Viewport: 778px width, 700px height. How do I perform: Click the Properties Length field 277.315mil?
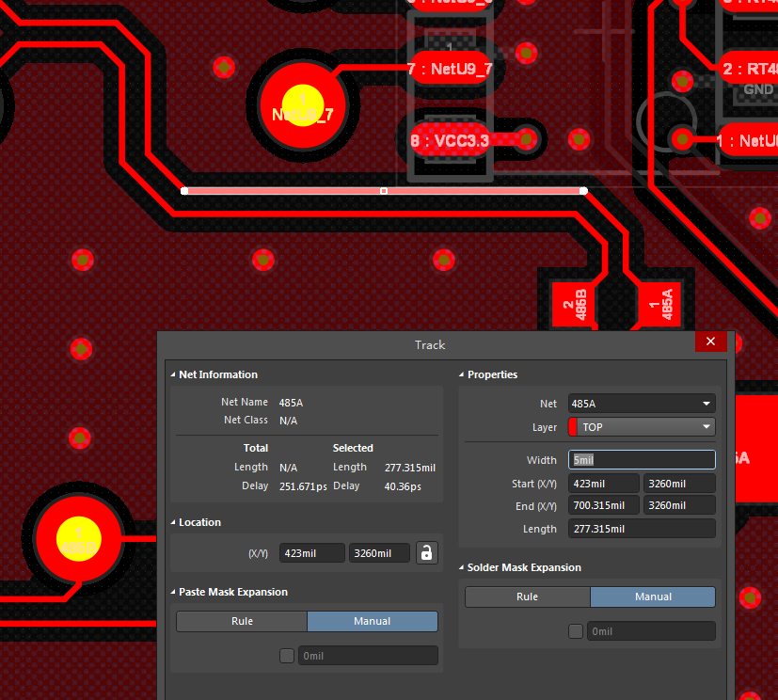(x=642, y=529)
